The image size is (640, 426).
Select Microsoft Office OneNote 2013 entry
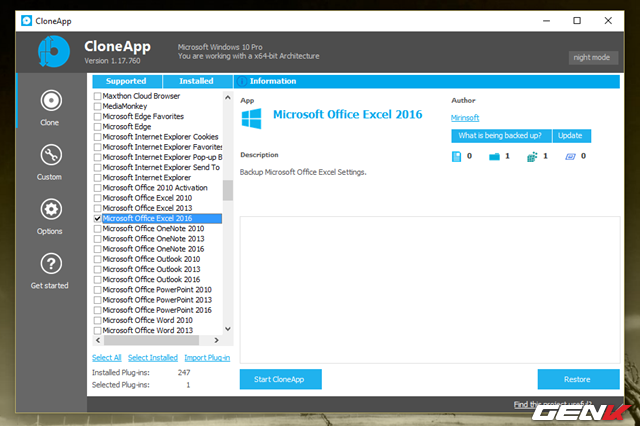(x=153, y=239)
